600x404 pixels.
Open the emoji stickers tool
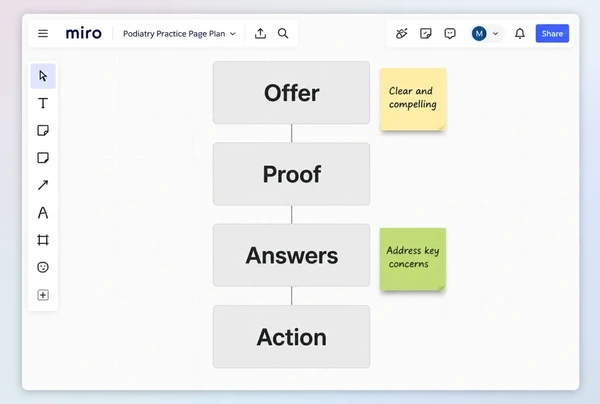pos(43,267)
